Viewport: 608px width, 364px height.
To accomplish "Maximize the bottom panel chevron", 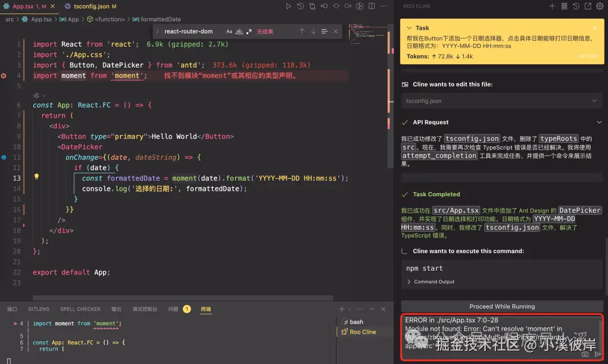I will pyautogui.click(x=372, y=309).
